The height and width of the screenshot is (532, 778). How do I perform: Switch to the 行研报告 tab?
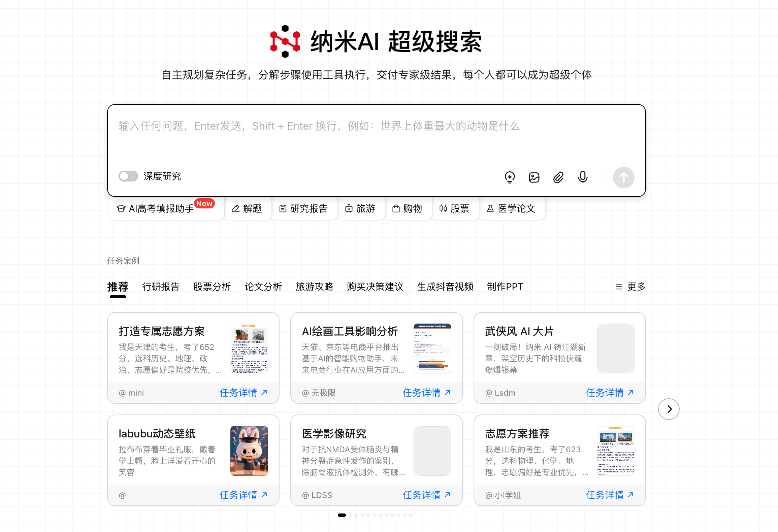(x=161, y=287)
